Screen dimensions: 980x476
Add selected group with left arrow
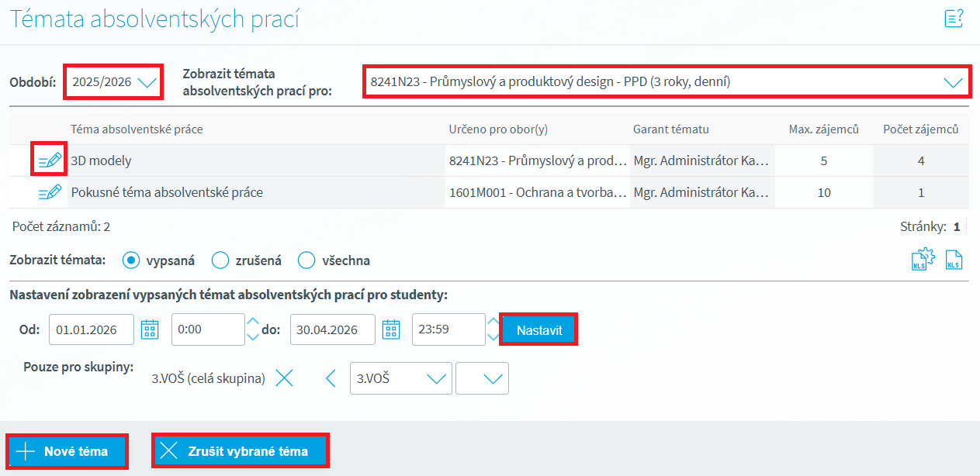coord(331,378)
